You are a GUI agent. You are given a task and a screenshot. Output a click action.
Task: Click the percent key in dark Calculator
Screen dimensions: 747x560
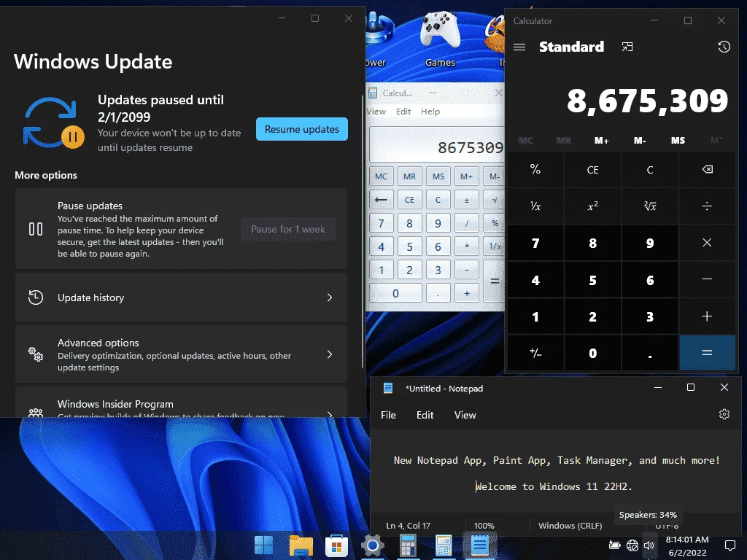pos(535,169)
